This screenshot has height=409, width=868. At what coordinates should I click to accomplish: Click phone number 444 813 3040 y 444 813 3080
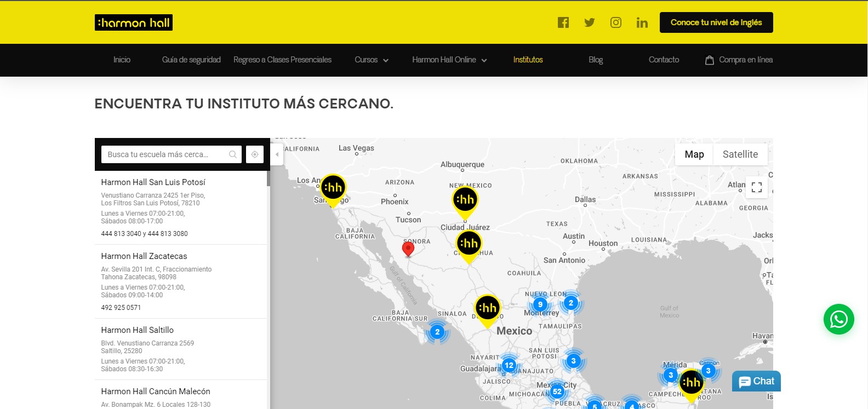coord(144,234)
